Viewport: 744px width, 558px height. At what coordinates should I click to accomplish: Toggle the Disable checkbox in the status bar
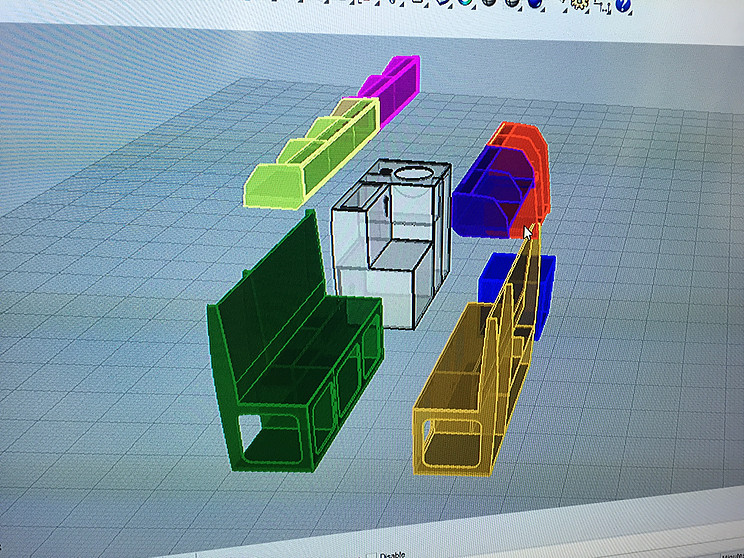[x=374, y=556]
